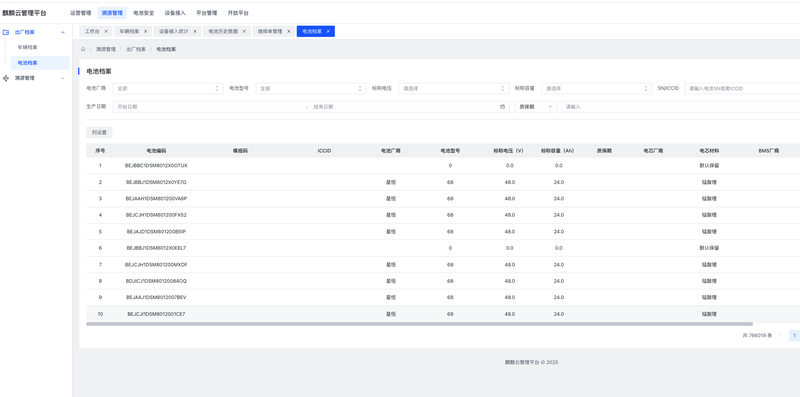Expand the 溯源管理 sidebar group
The height and width of the screenshot is (397, 800).
[x=63, y=78]
